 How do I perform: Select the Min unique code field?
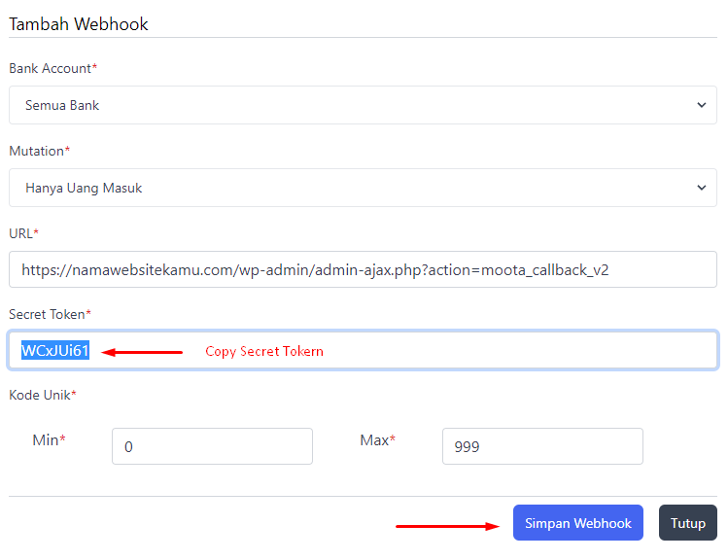click(212, 446)
